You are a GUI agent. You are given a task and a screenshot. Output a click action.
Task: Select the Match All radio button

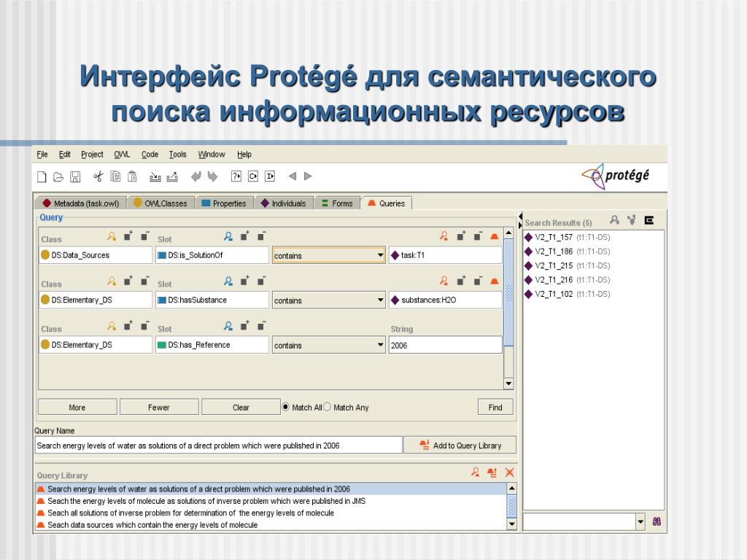pos(286,407)
